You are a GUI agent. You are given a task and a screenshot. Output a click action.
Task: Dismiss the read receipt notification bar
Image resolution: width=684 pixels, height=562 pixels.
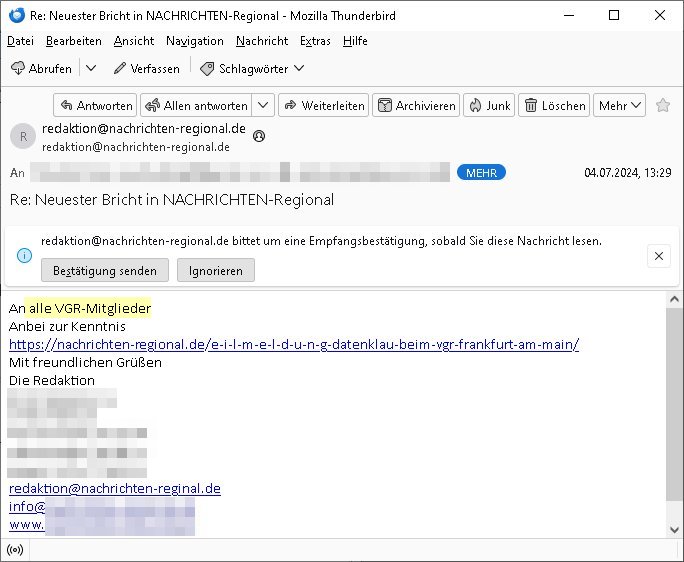(x=658, y=257)
